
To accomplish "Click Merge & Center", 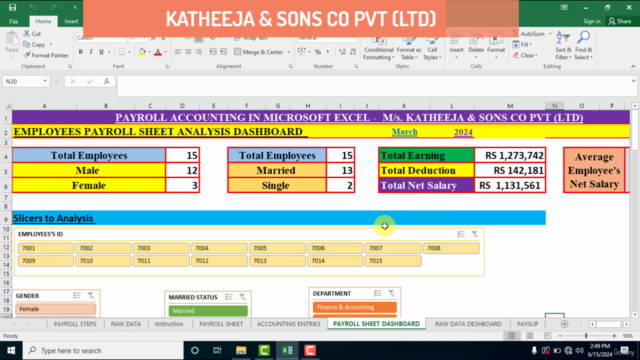I will tap(259, 52).
